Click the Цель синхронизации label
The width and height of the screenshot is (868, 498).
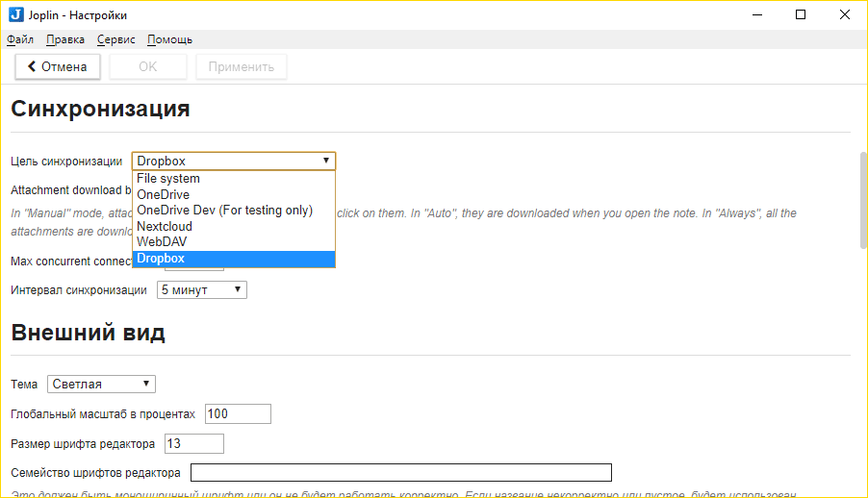pyautogui.click(x=66, y=162)
